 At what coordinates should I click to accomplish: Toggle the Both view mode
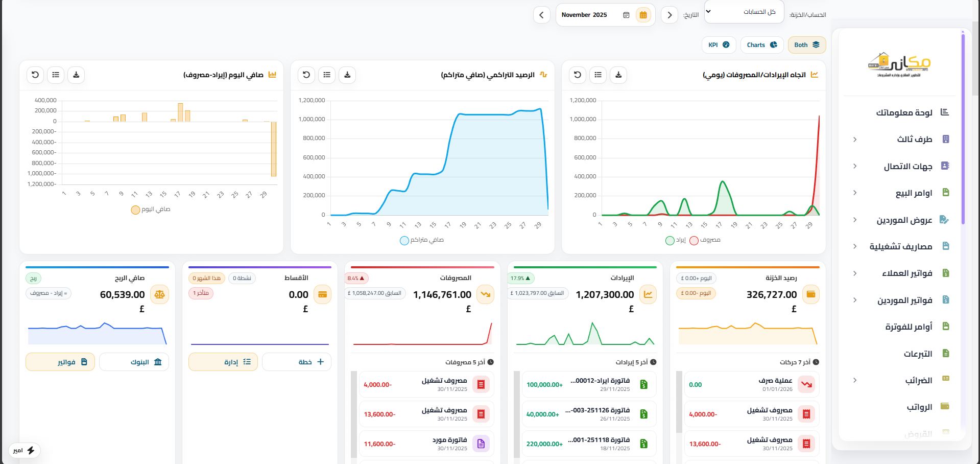pos(806,45)
